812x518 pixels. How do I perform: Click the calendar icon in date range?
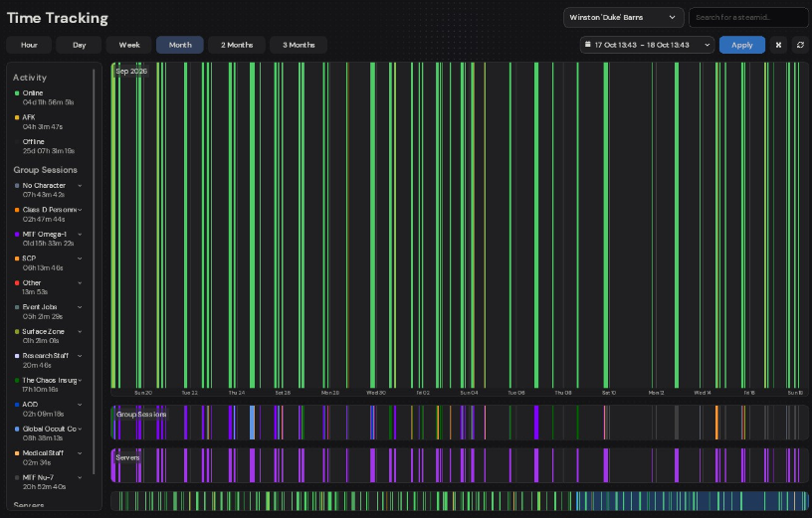click(x=588, y=45)
